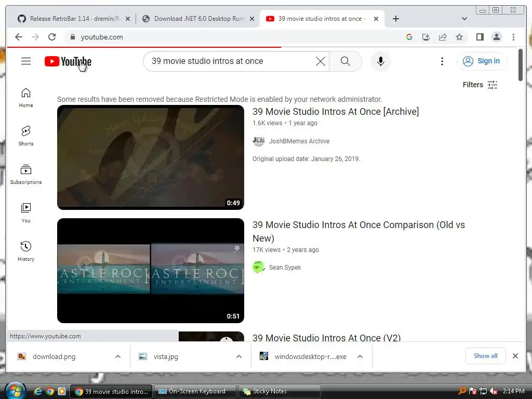Viewport: 532px width, 399px height.
Task: Open YouTube settings three-dot menu
Action: [x=442, y=61]
